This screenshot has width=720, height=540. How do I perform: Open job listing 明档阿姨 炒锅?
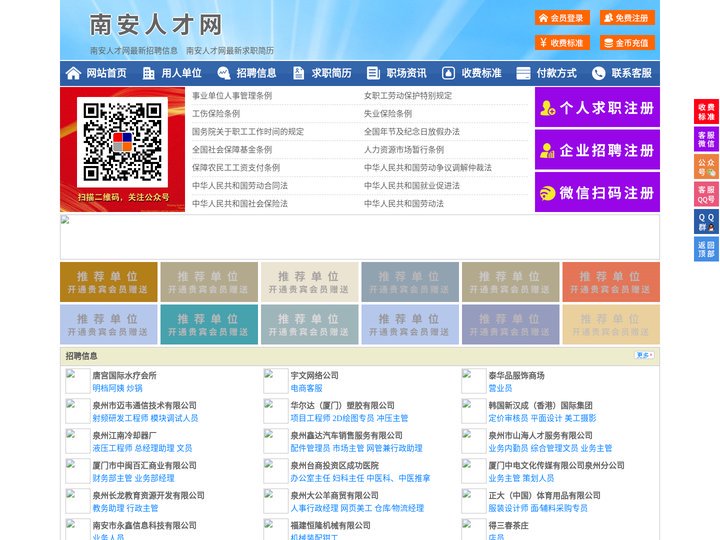[x=118, y=388]
